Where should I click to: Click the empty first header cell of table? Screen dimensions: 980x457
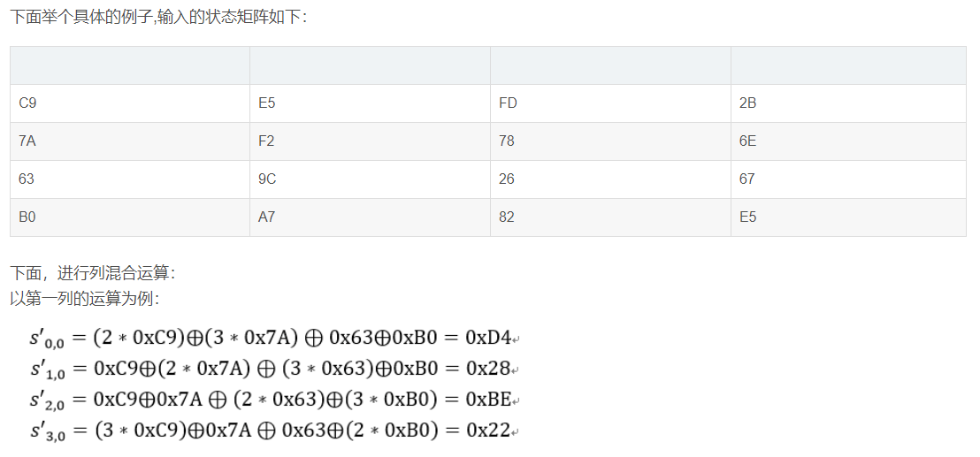(x=129, y=65)
